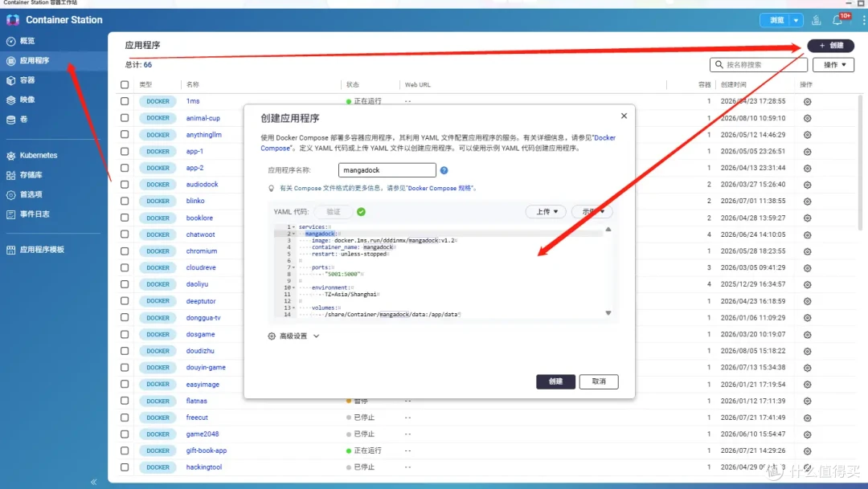Check the box for animal-cup row
Viewport: 868px width, 489px height.
coord(125,118)
